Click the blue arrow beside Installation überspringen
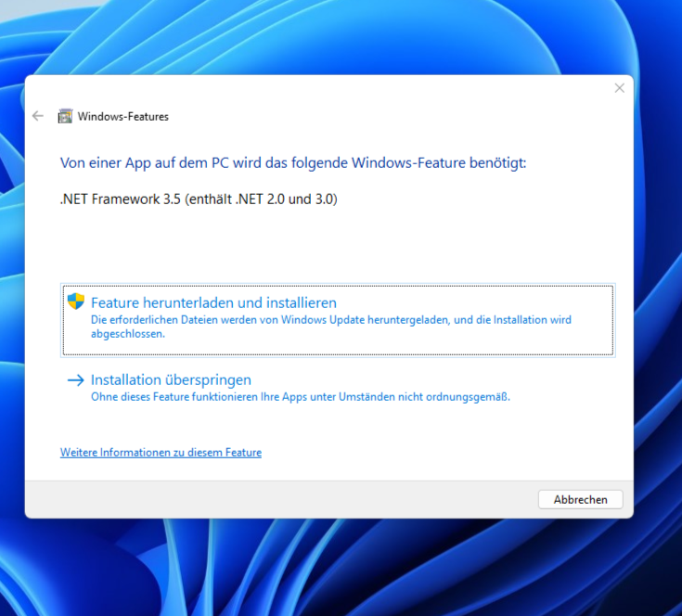The image size is (682, 616). tap(76, 380)
